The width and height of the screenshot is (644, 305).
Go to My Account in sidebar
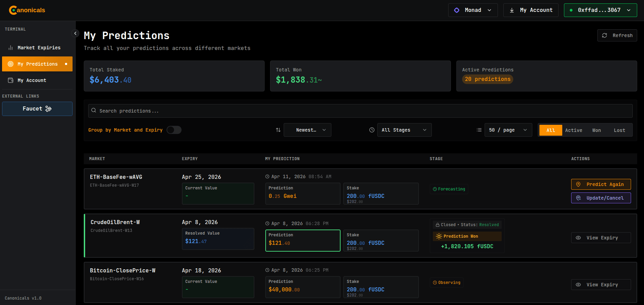pyautogui.click(x=32, y=80)
